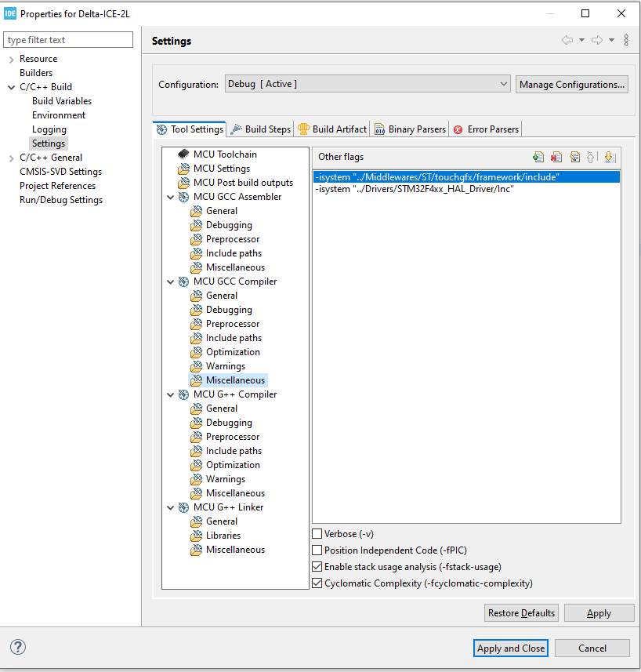This screenshot has height=672, width=641.
Task: Disable stack usage analysis
Action: point(317,566)
